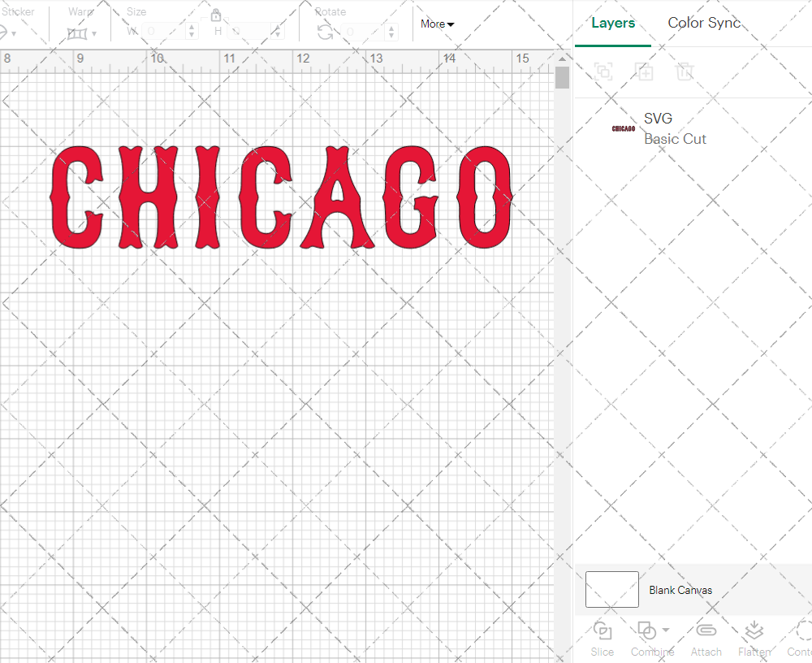Open the More dropdown menu
Image resolution: width=812 pixels, height=663 pixels.
[437, 24]
